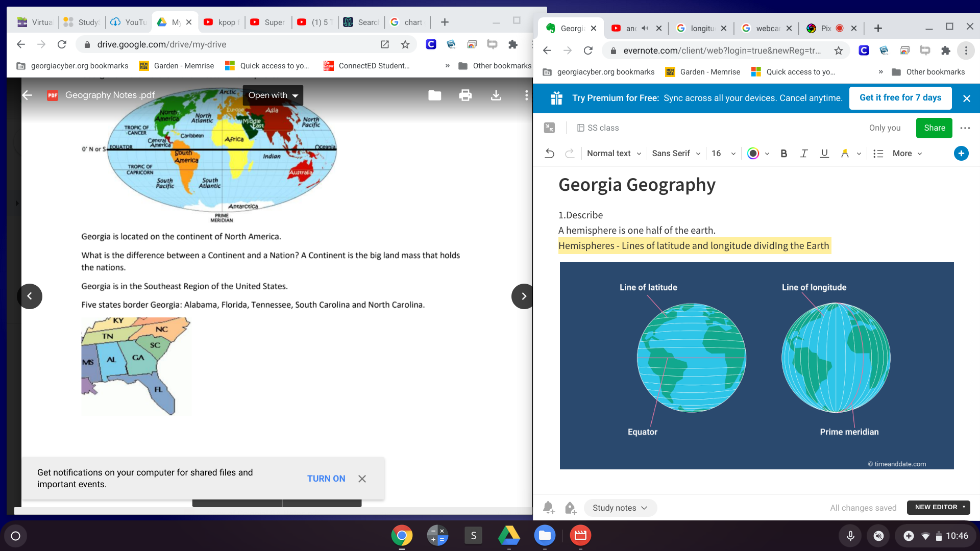Open PDF viewer more actions menu
This screenshot has width=980, height=551.
click(x=526, y=95)
